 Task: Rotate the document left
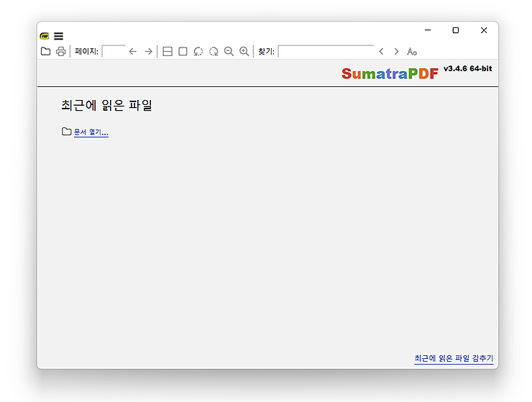(198, 51)
